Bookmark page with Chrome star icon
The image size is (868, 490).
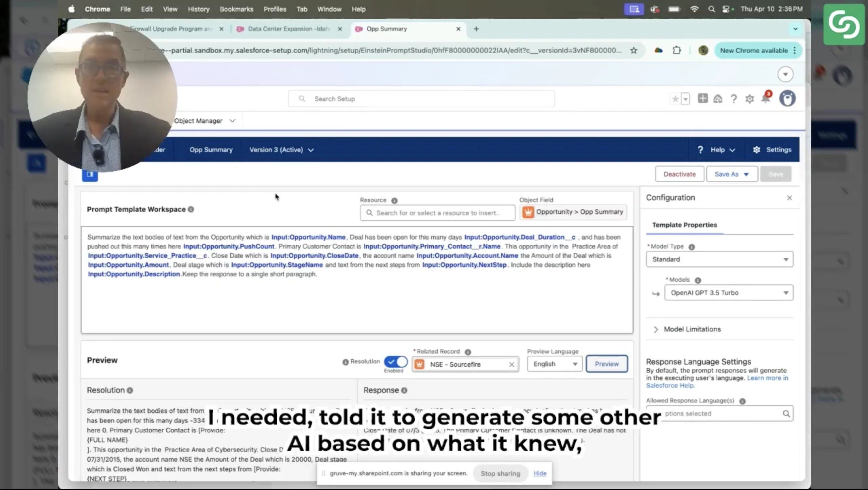[633, 50]
